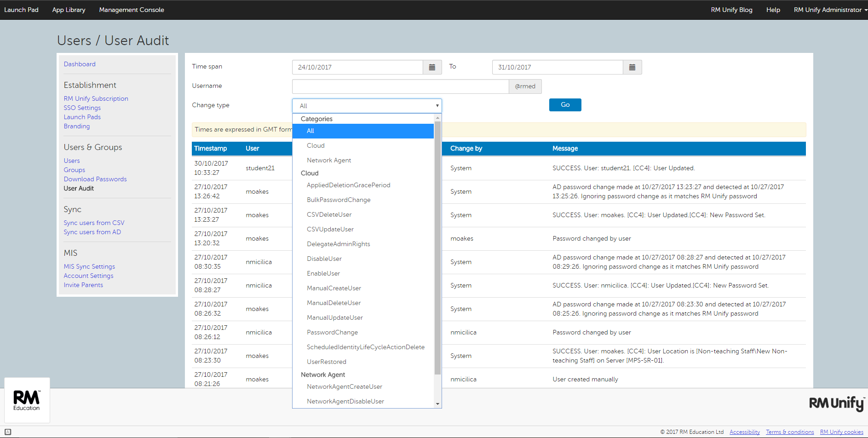Open Account Settings in sidebar
Viewport: 868px width, 438px height.
coord(88,276)
